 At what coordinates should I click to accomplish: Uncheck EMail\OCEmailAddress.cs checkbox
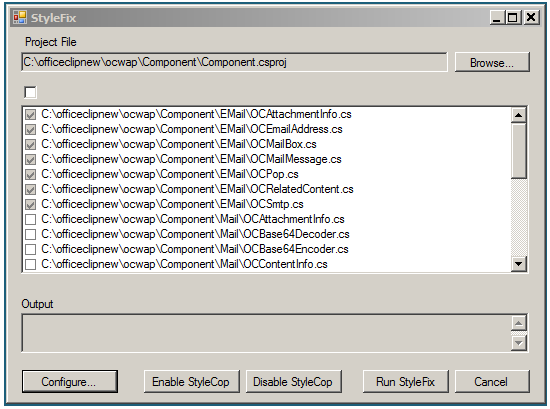31,129
